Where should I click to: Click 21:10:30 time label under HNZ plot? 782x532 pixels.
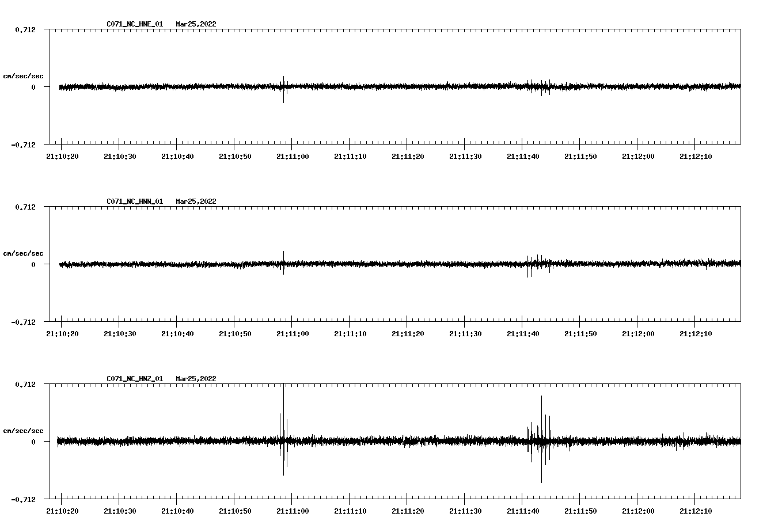coord(120,511)
